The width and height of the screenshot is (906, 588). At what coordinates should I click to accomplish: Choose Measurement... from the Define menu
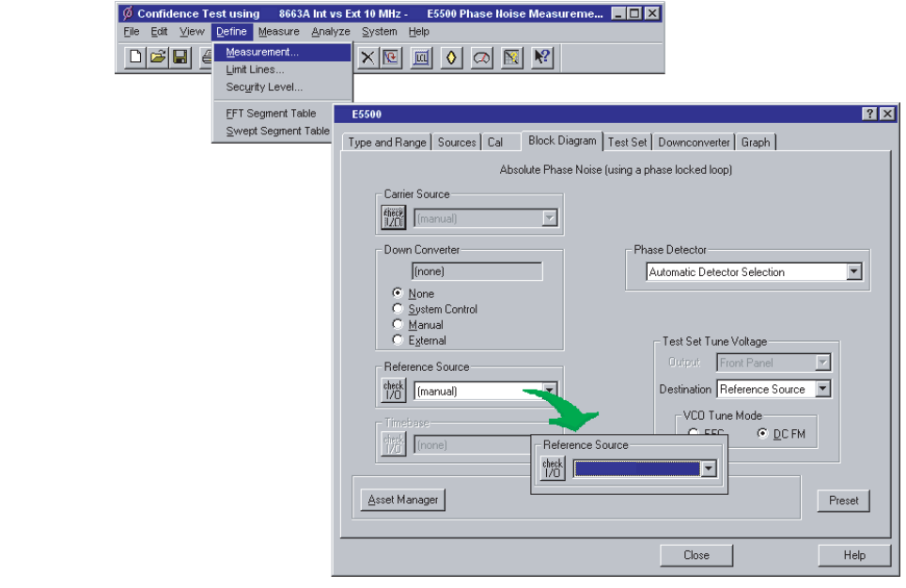(x=283, y=52)
